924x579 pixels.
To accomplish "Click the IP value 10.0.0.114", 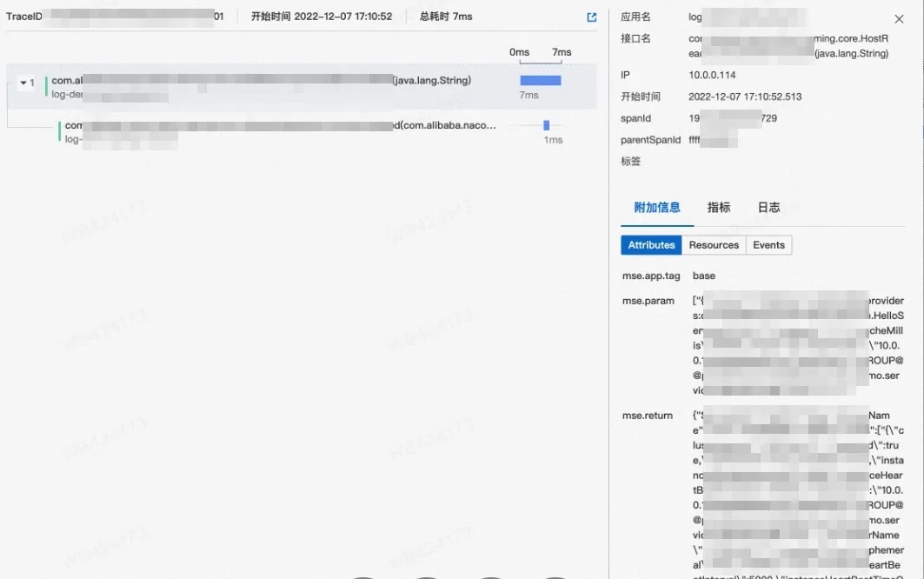I will pos(712,75).
